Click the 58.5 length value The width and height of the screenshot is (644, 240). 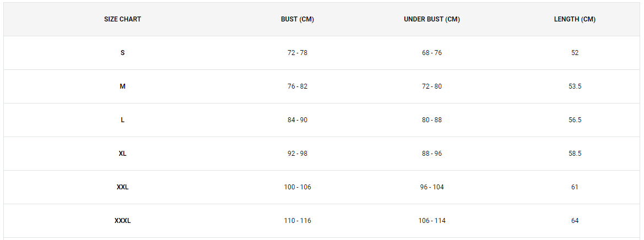tap(575, 154)
